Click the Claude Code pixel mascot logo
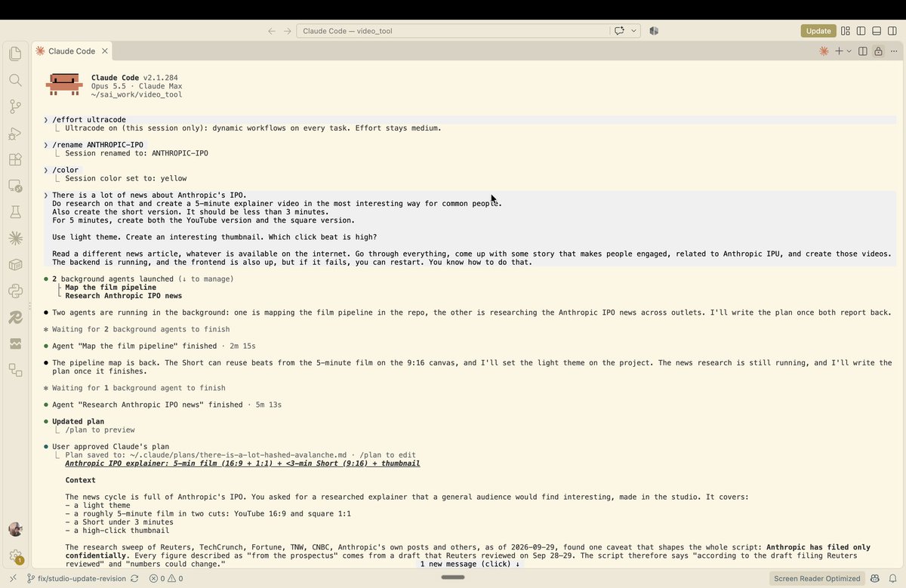This screenshot has width=906, height=588. (64, 84)
